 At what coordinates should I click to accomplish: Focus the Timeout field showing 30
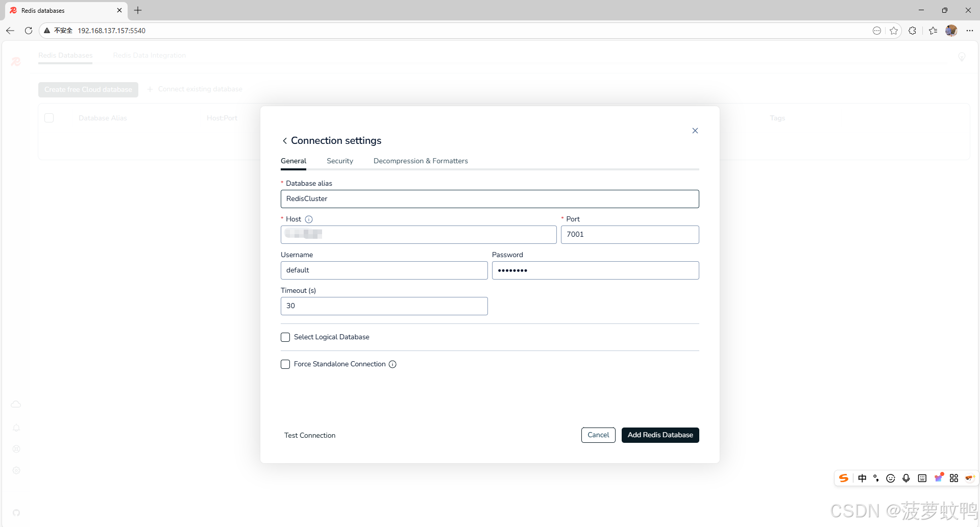384,306
